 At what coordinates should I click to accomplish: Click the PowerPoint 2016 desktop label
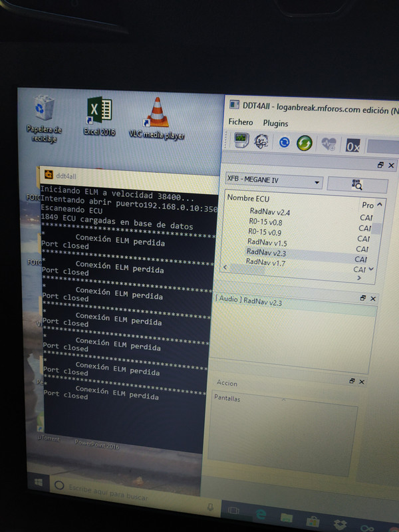[96, 444]
